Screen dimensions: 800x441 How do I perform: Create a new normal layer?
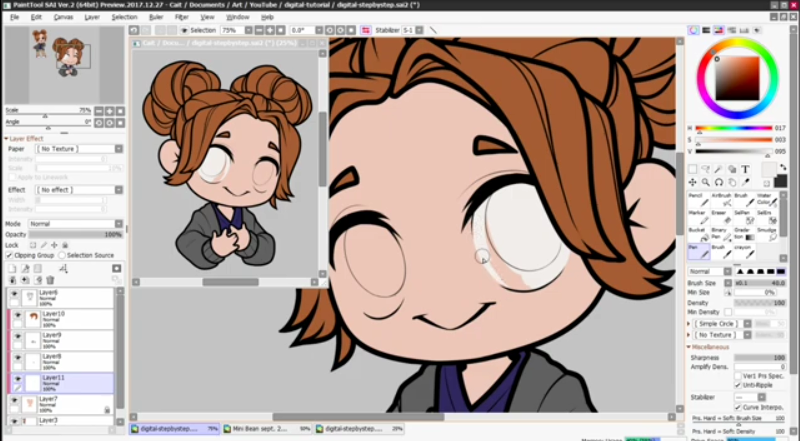tap(12, 268)
